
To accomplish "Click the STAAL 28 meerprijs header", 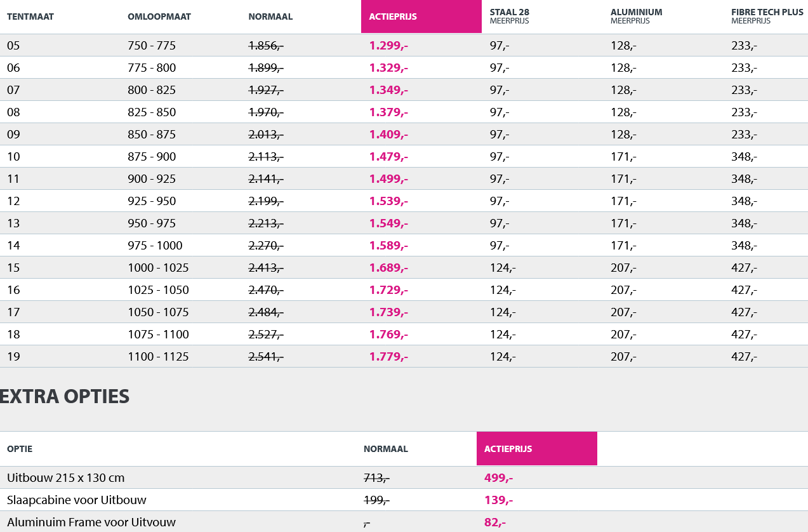I will 510,16.
